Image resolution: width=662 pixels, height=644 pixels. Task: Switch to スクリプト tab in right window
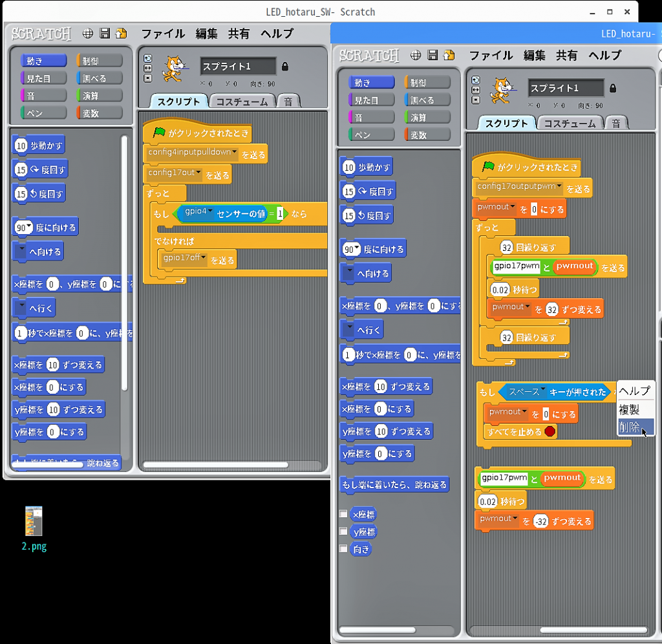(506, 123)
